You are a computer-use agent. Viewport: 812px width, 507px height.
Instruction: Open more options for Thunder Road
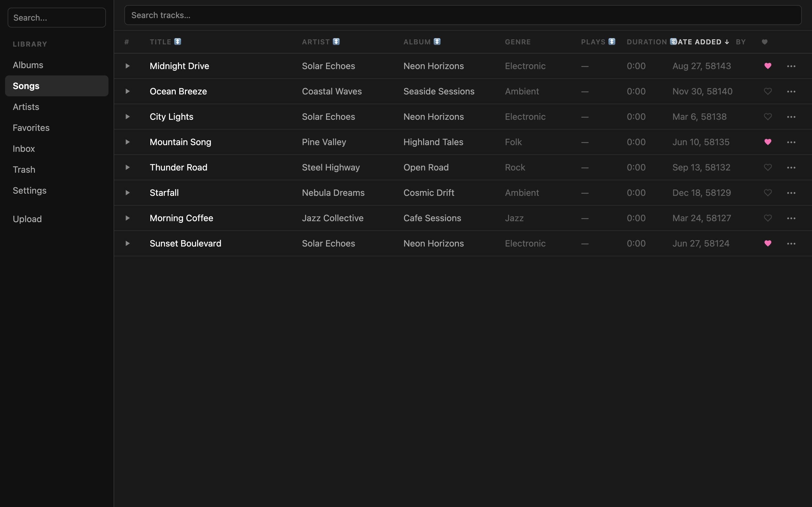(791, 167)
